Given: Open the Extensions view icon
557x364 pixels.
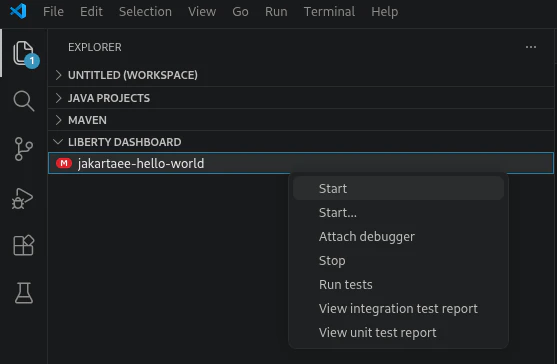Looking at the screenshot, I should (x=24, y=245).
